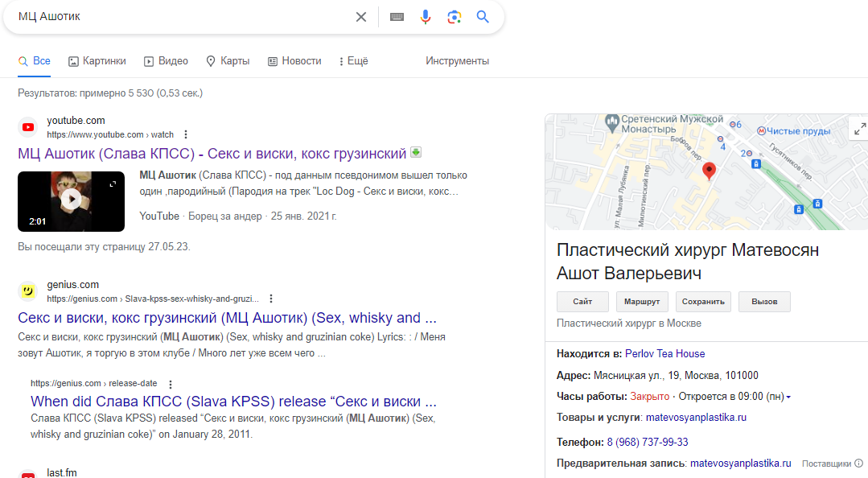868x478 pixels.
Task: Play the YouTube video thumbnail preview
Action: pyautogui.click(x=71, y=200)
